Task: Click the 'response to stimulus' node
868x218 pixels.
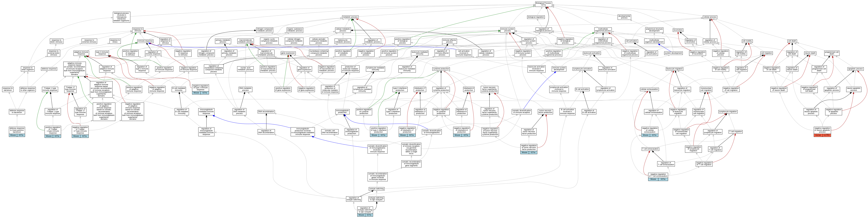Action: pos(138,30)
